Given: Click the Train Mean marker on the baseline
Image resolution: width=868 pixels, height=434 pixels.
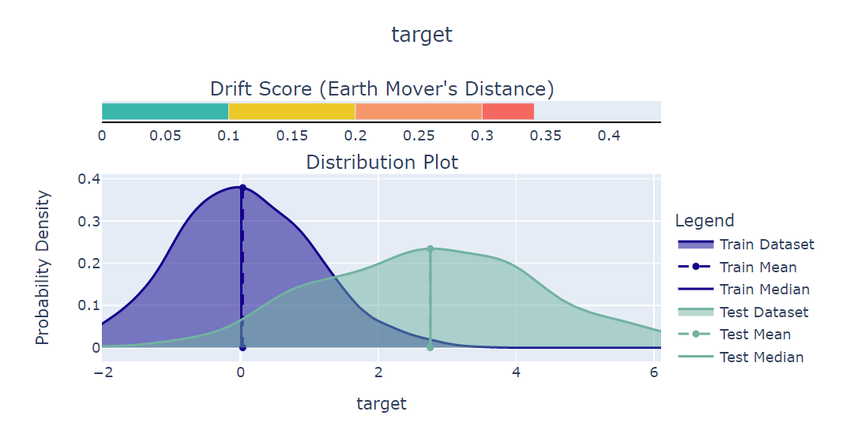Looking at the screenshot, I should point(242,347).
